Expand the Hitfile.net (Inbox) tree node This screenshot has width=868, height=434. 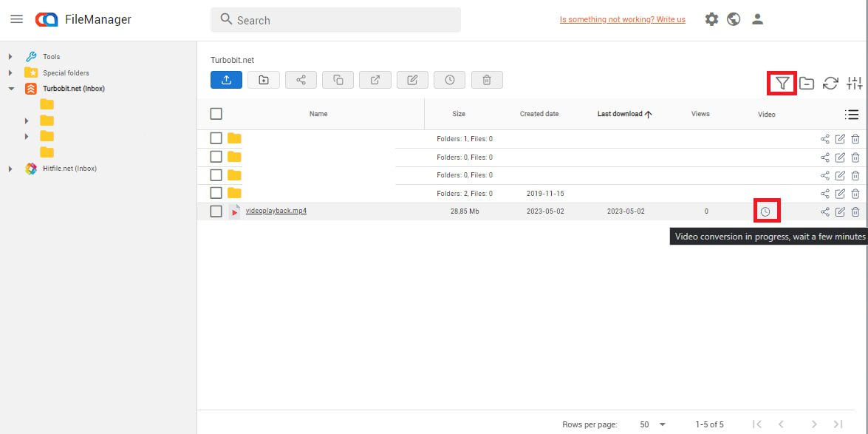point(10,169)
